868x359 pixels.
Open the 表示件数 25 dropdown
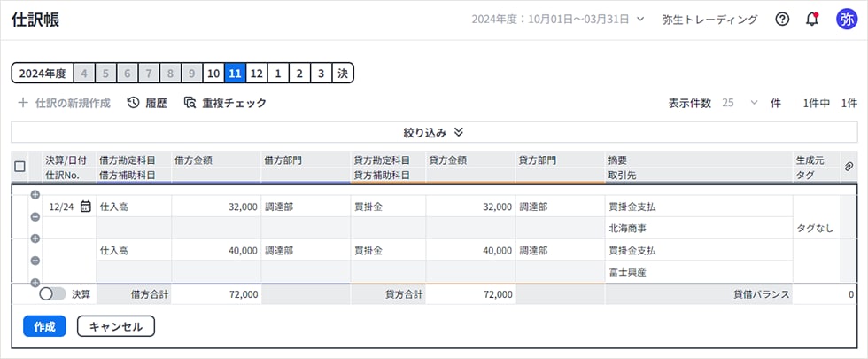(740, 103)
